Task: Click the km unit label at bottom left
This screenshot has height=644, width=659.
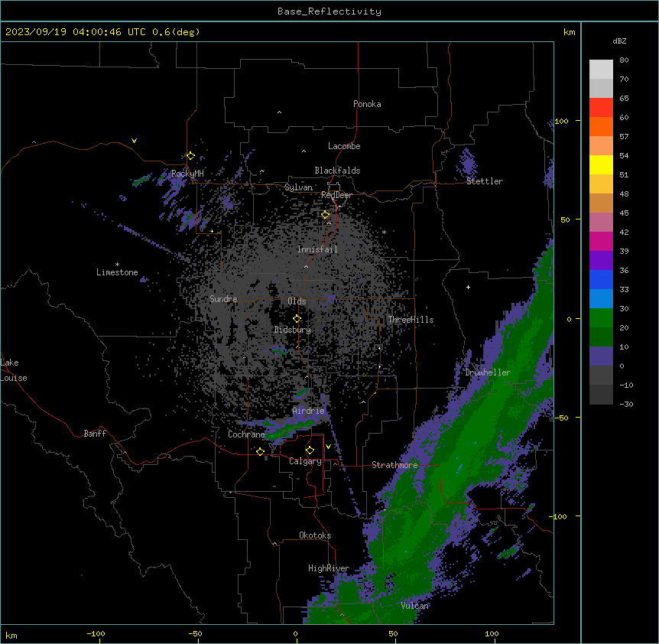Action: pyautogui.click(x=11, y=636)
